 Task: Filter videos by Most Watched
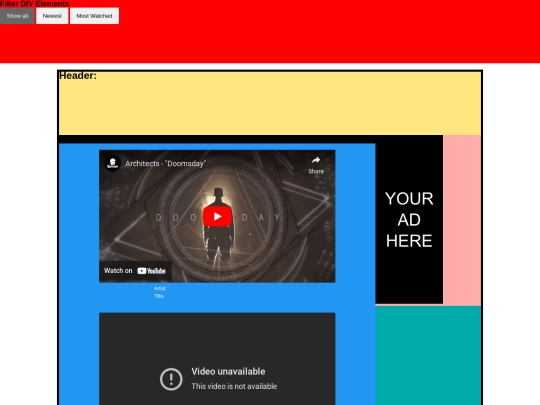tap(94, 16)
